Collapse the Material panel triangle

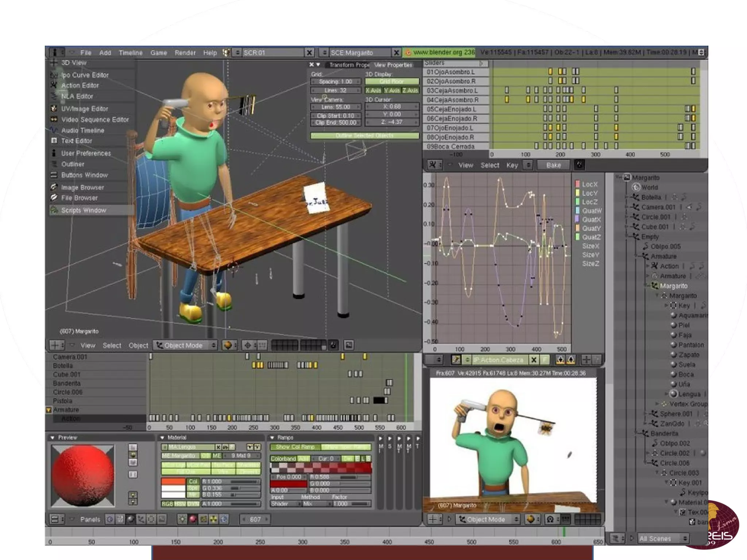point(162,437)
